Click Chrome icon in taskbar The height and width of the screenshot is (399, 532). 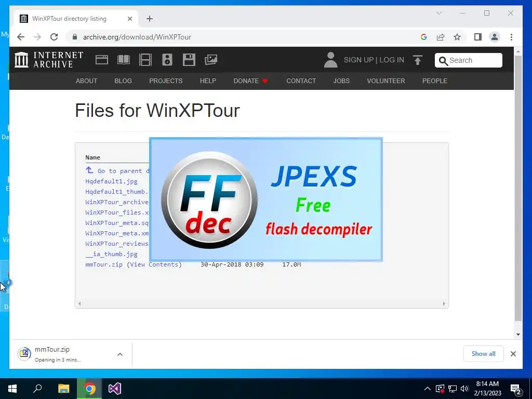89,389
